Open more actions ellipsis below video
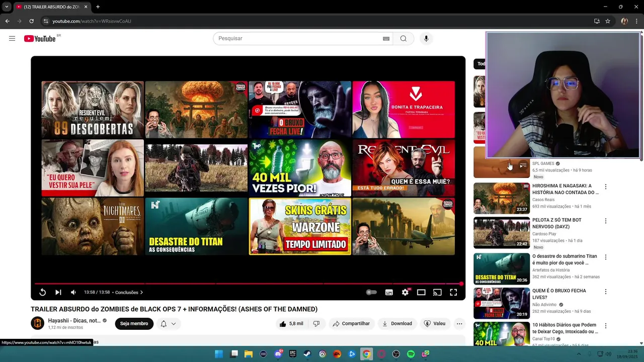 459,324
